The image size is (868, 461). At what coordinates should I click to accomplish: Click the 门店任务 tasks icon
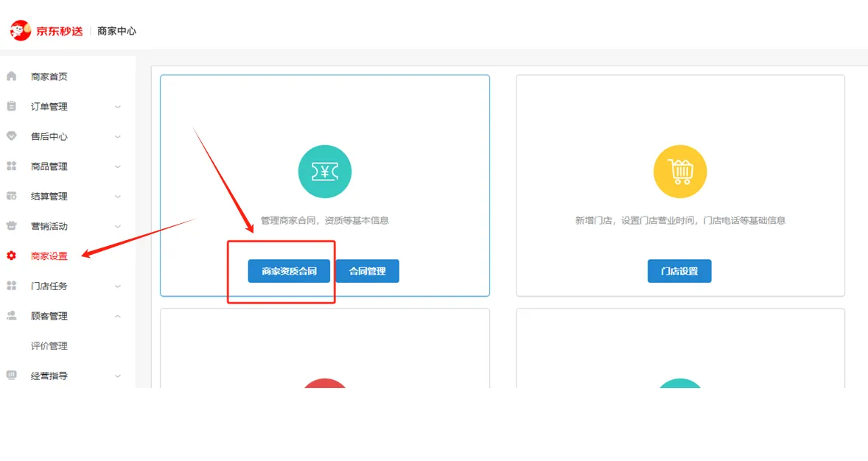pos(10,286)
